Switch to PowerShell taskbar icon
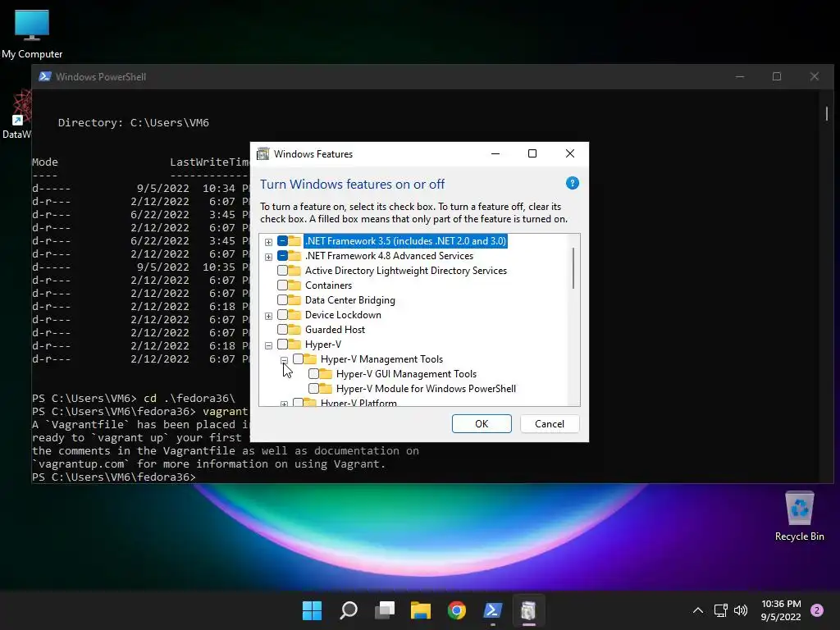Viewport: 840px width, 630px height. (x=493, y=610)
